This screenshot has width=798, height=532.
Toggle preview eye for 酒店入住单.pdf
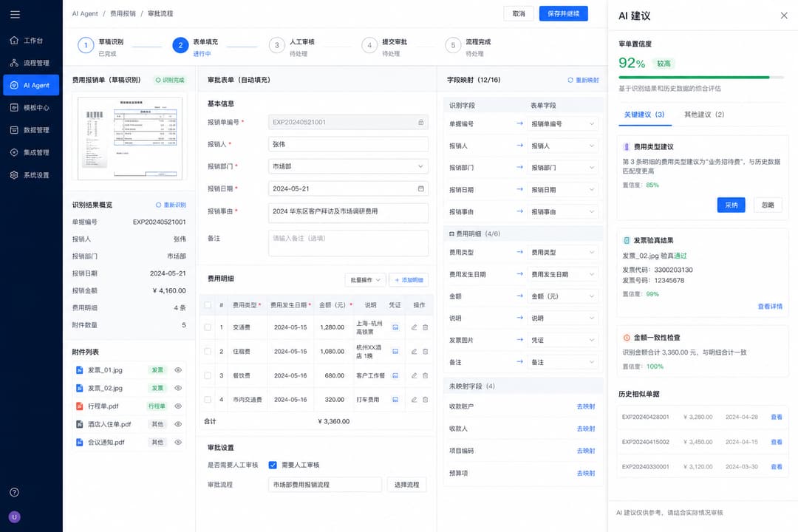pos(178,424)
